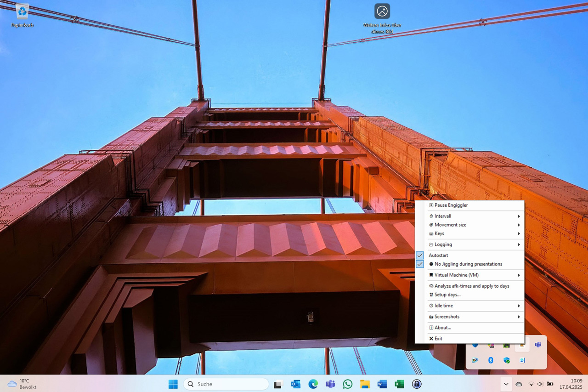
Task: Launch Excel from the taskbar
Action: [399, 384]
